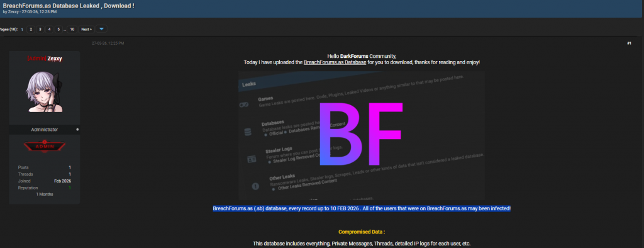Jump to page 10 of thread
The height and width of the screenshot is (248, 644).
[72, 29]
